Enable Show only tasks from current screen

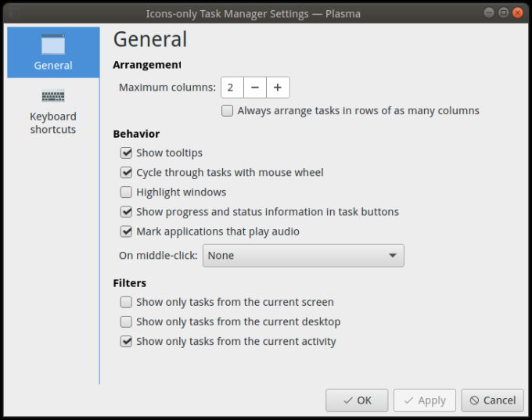pyautogui.click(x=126, y=302)
